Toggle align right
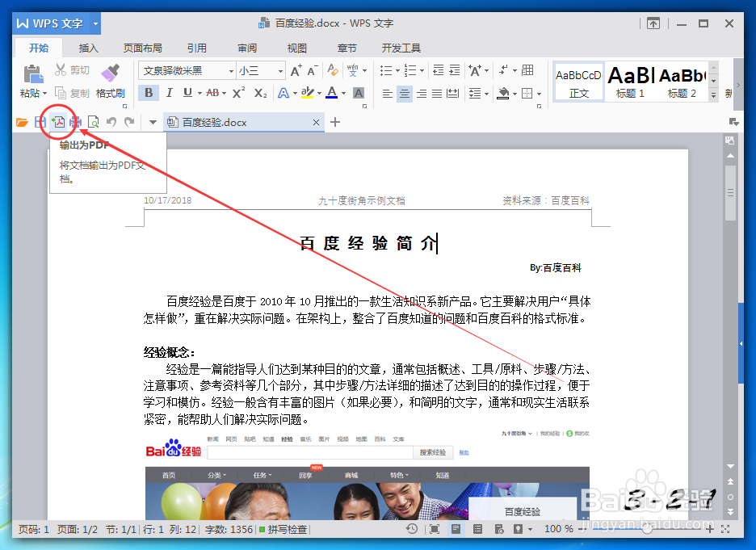This screenshot has height=550, width=756. coord(422,93)
